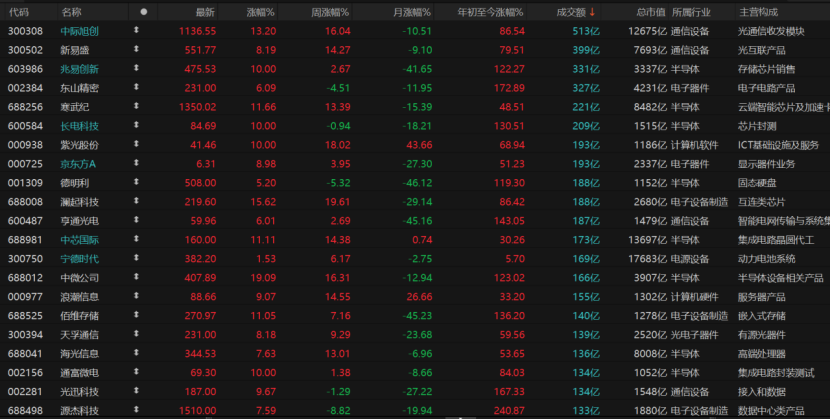This screenshot has width=831, height=420.
Task: Click the pin icon in the 中芯国际 row
Action: click(x=136, y=240)
